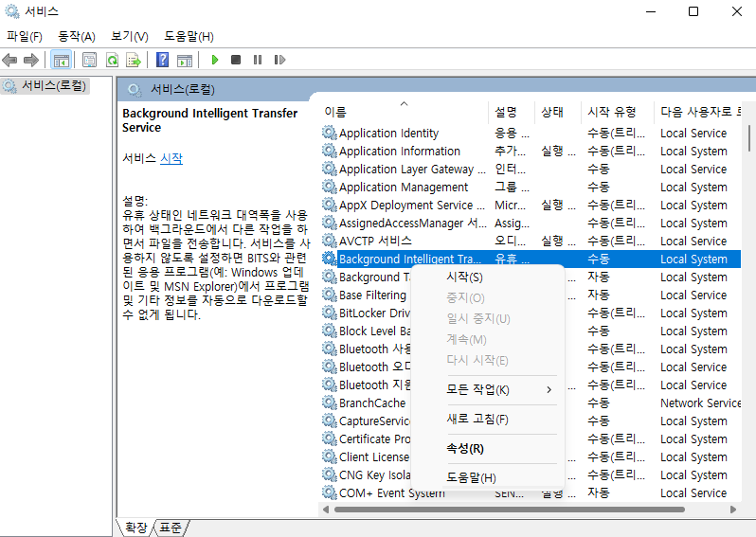
Task: Select the AppX Deployment Service row
Action: pyautogui.click(x=531, y=205)
